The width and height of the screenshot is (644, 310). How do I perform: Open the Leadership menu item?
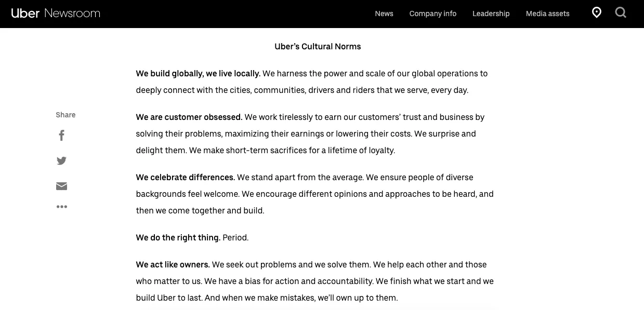(x=491, y=14)
